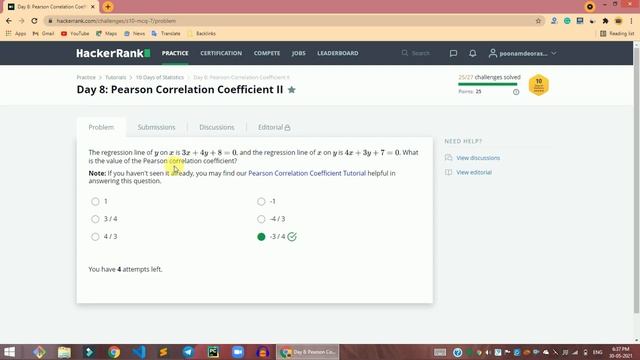
Task: Open the Reading list
Action: [x=617, y=33]
